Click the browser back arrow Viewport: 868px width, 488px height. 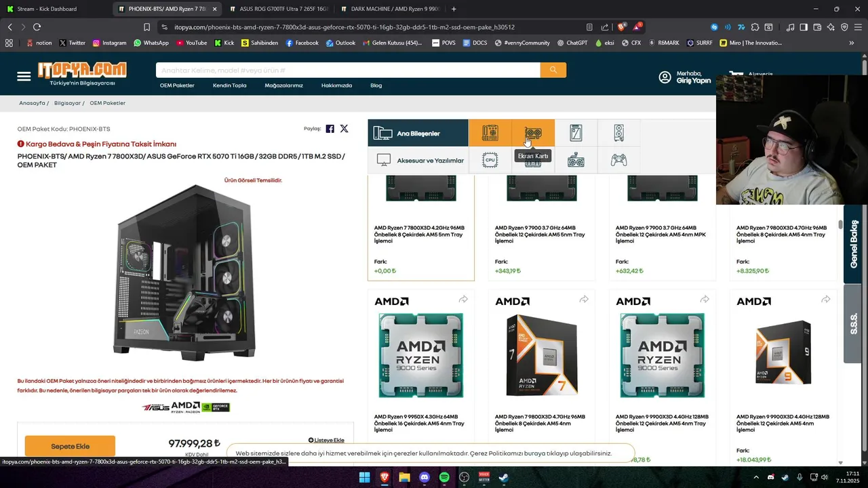9,27
